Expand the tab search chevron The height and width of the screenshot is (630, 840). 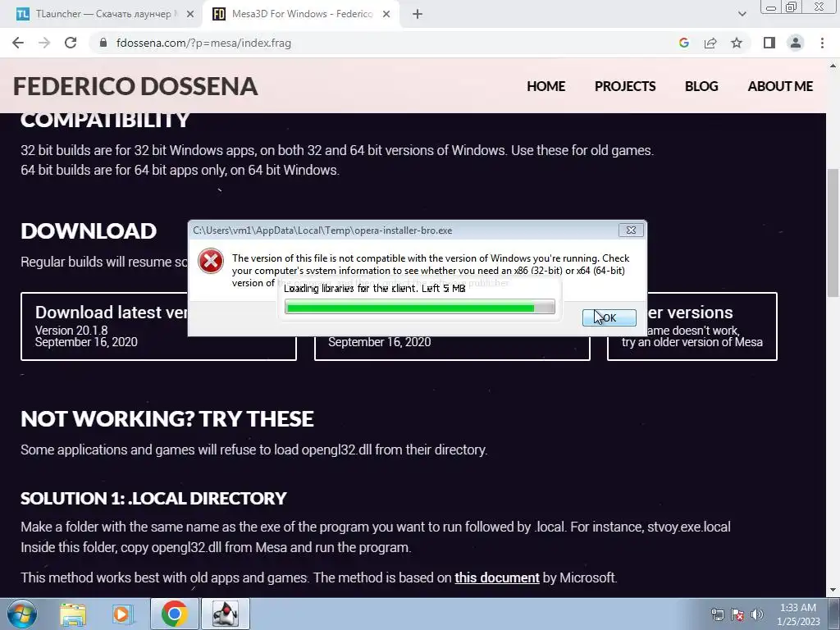click(x=742, y=14)
